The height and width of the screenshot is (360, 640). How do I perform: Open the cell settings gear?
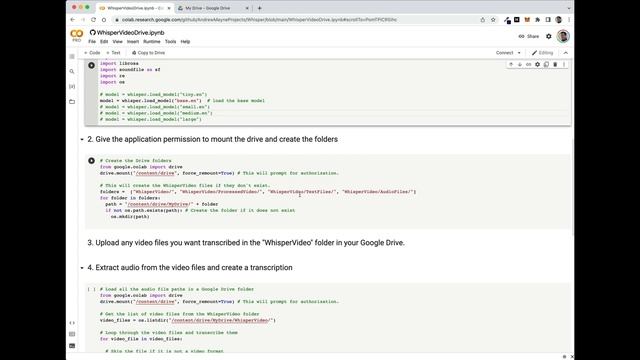click(538, 64)
